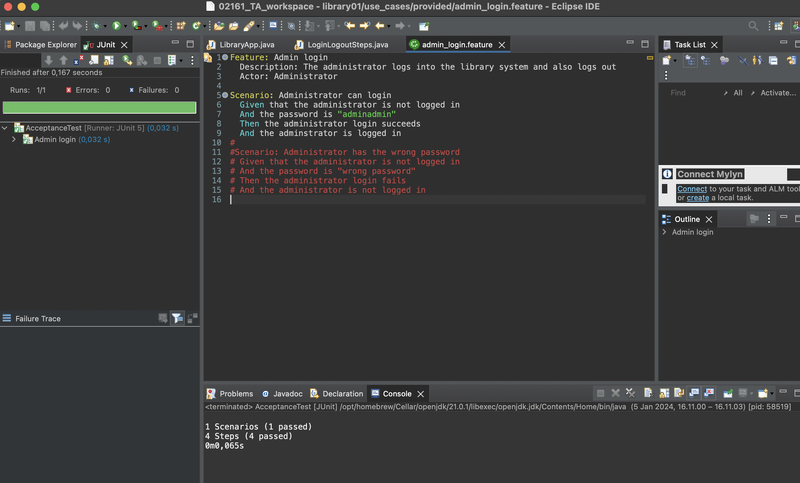Toggle show console on standard error change
Viewport: 800px width, 483px height.
[709, 393]
